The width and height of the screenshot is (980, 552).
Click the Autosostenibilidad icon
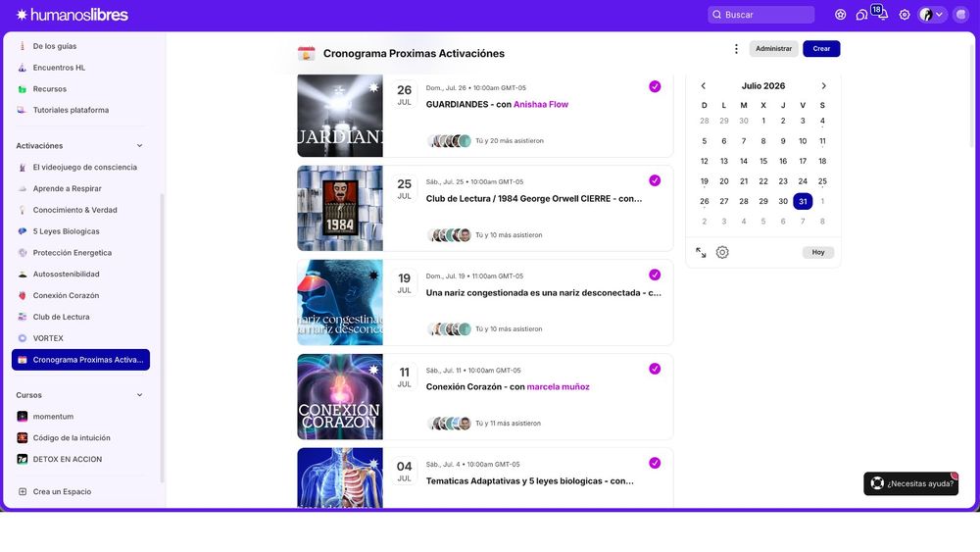23,274
